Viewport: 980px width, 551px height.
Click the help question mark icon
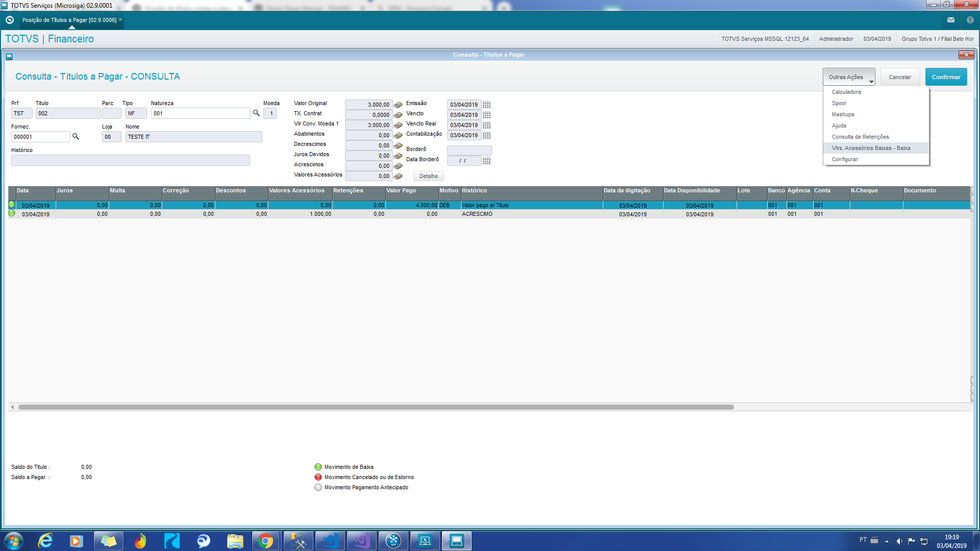point(970,20)
